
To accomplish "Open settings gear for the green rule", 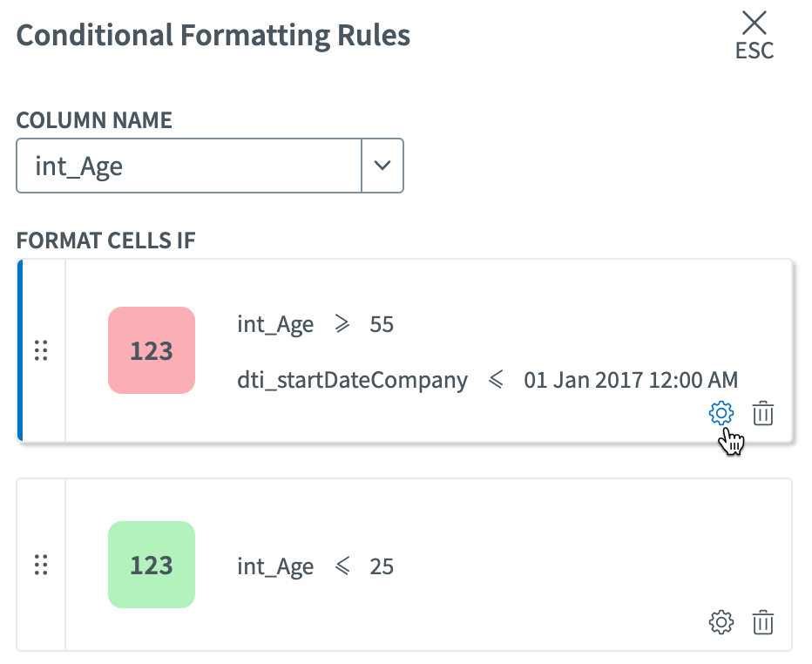I will tap(721, 622).
